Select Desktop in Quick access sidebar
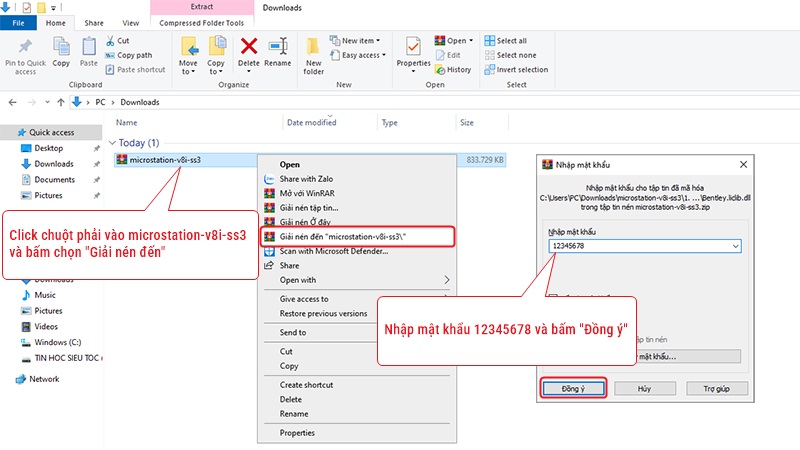The width and height of the screenshot is (800, 450). click(x=48, y=148)
